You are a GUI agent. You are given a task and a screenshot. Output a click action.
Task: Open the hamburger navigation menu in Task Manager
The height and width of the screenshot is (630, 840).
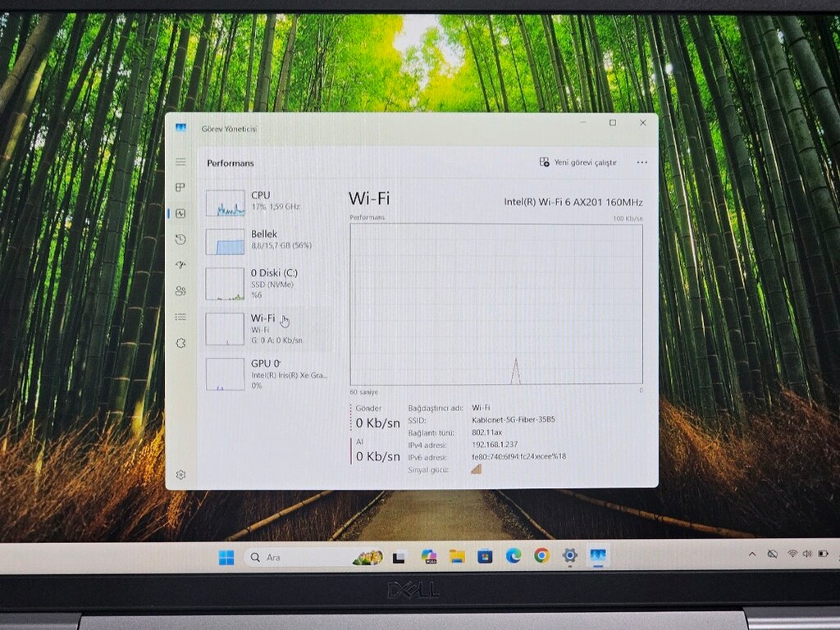[x=180, y=162]
